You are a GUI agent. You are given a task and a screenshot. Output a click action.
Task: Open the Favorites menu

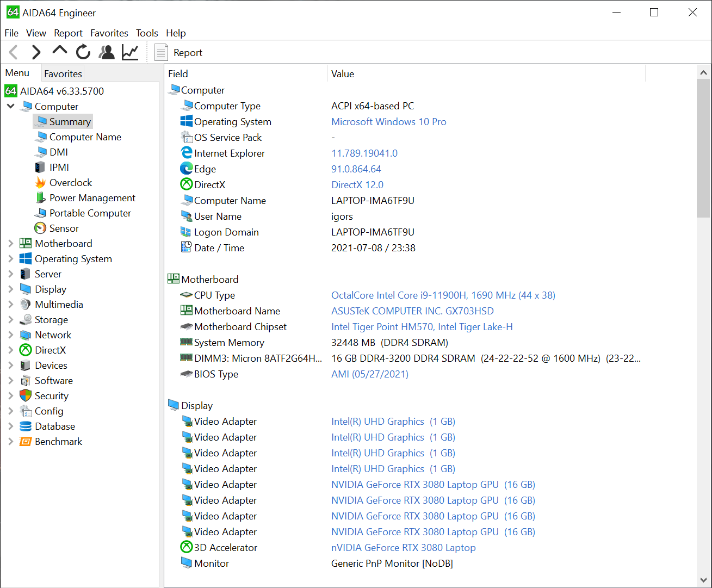click(x=109, y=33)
